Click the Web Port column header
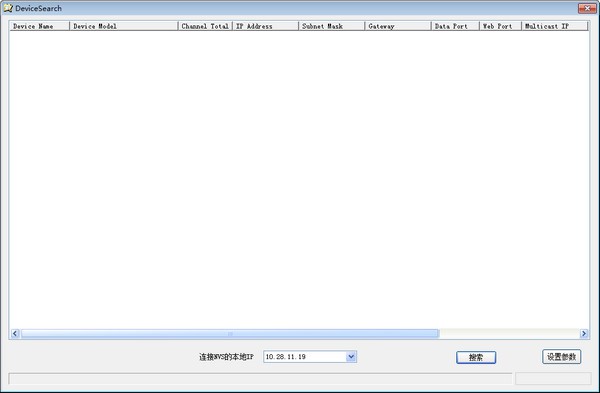Image resolution: width=600 pixels, height=393 pixels. tap(501, 26)
